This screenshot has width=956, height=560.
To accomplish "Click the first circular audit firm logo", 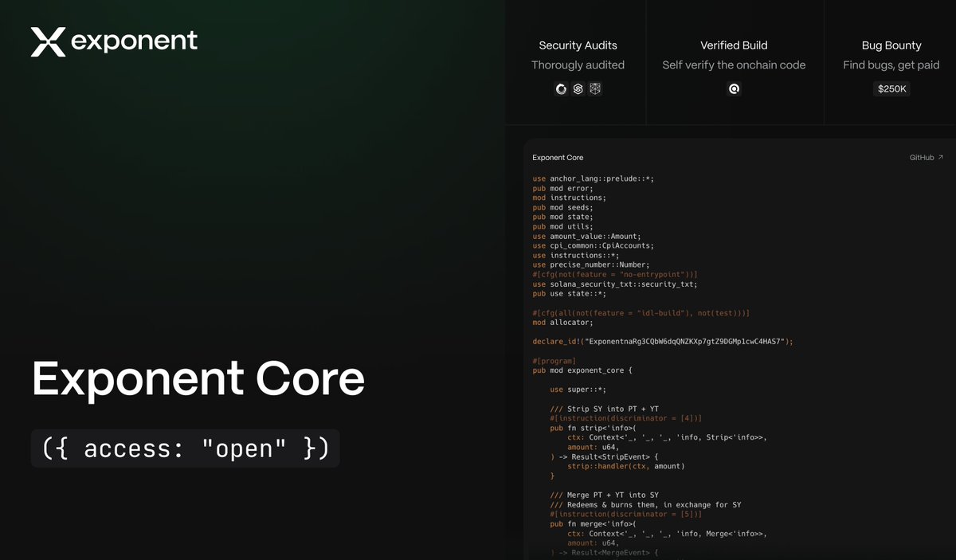I will pyautogui.click(x=560, y=88).
